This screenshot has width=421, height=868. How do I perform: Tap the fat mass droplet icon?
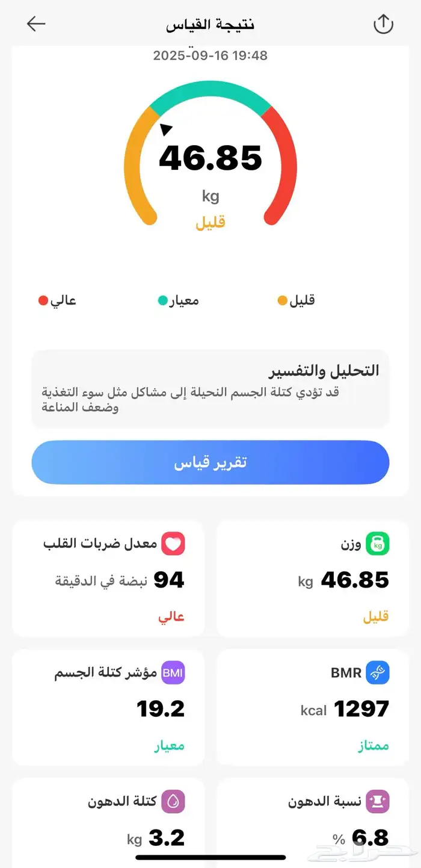(x=173, y=801)
